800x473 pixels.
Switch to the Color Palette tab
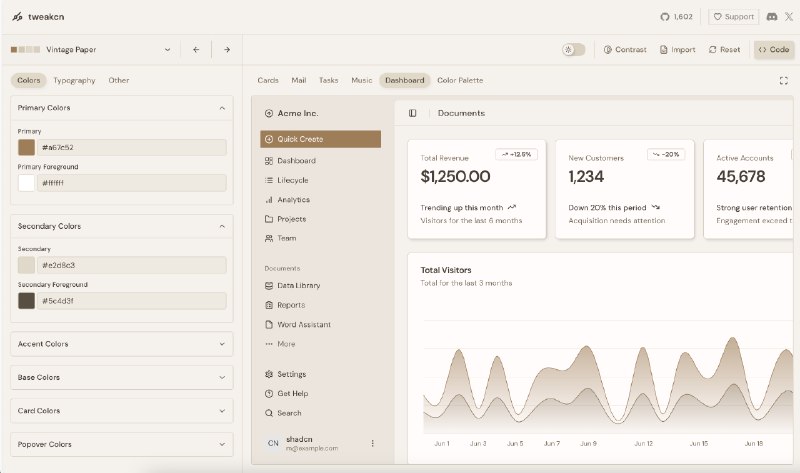460,80
